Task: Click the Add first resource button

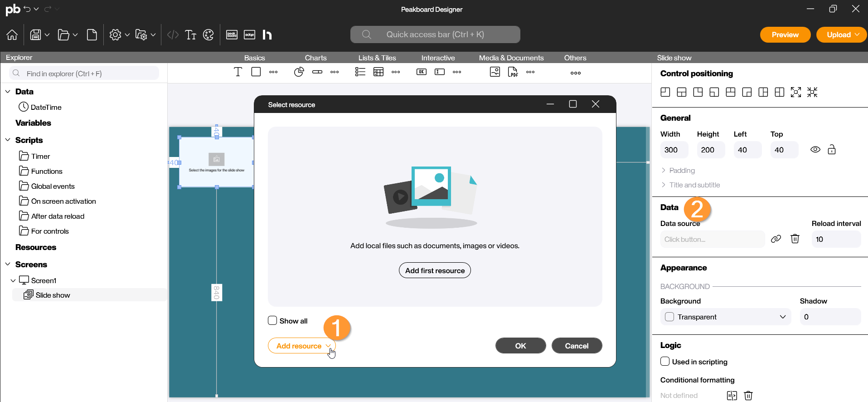Action: (435, 270)
